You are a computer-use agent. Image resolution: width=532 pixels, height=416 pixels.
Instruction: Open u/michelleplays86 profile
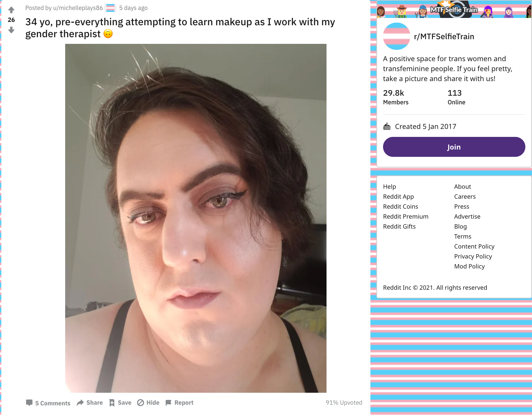[78, 8]
